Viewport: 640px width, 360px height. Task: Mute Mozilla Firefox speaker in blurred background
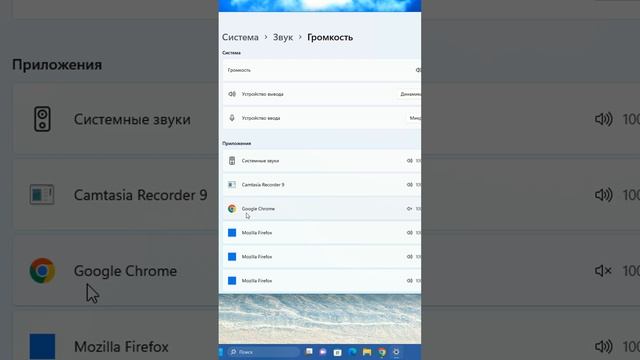(603, 347)
